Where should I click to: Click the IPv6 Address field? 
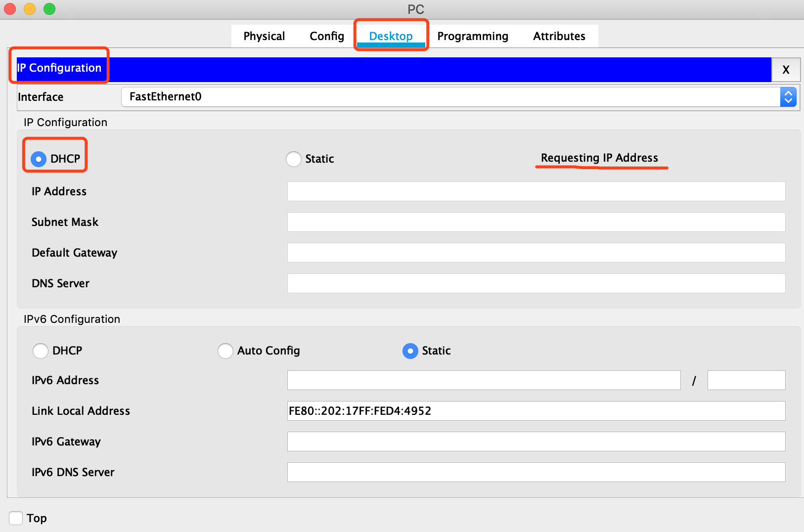coord(484,380)
